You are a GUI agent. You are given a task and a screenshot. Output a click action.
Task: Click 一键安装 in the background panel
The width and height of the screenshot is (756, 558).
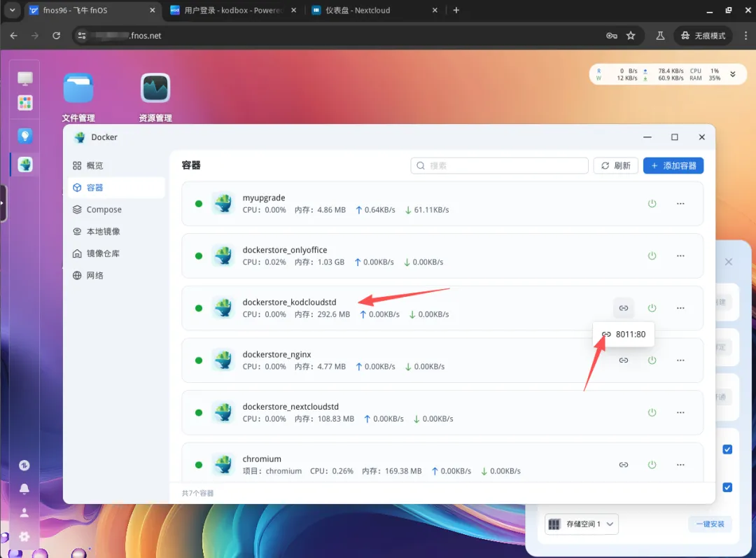point(710,524)
